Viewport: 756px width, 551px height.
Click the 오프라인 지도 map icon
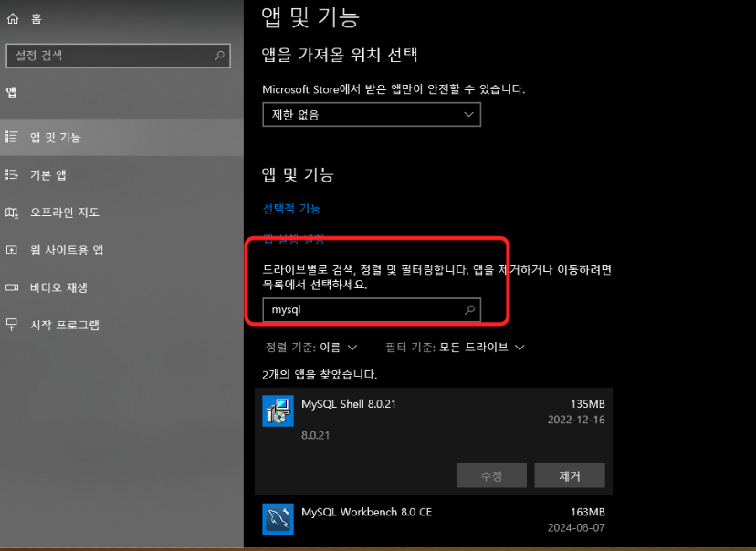[12, 212]
